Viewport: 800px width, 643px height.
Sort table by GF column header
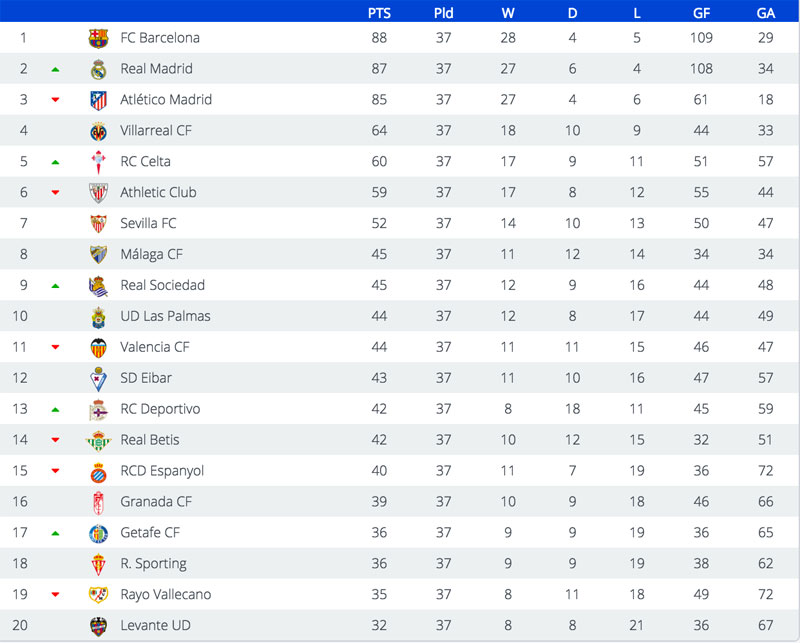pos(702,13)
